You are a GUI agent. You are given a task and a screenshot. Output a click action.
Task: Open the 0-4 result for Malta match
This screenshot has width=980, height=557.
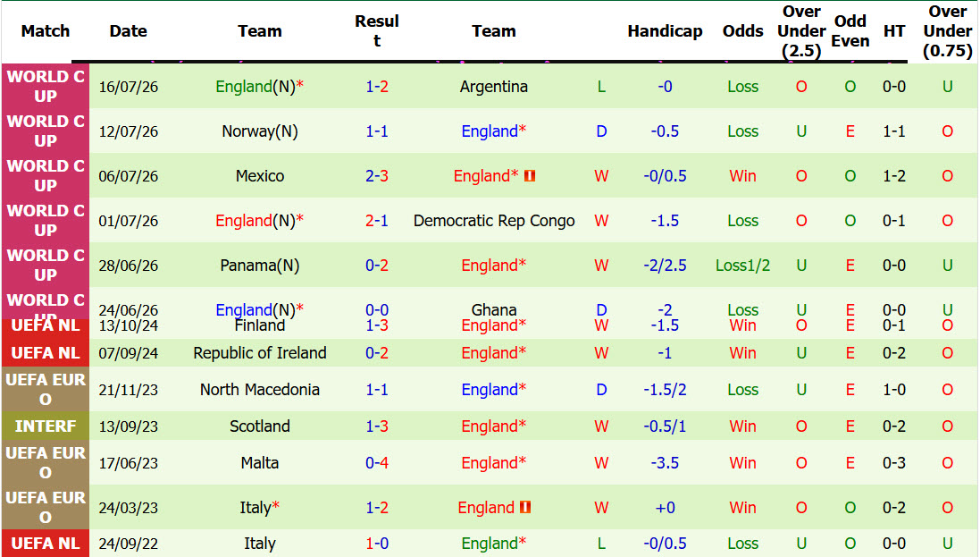[x=377, y=463]
